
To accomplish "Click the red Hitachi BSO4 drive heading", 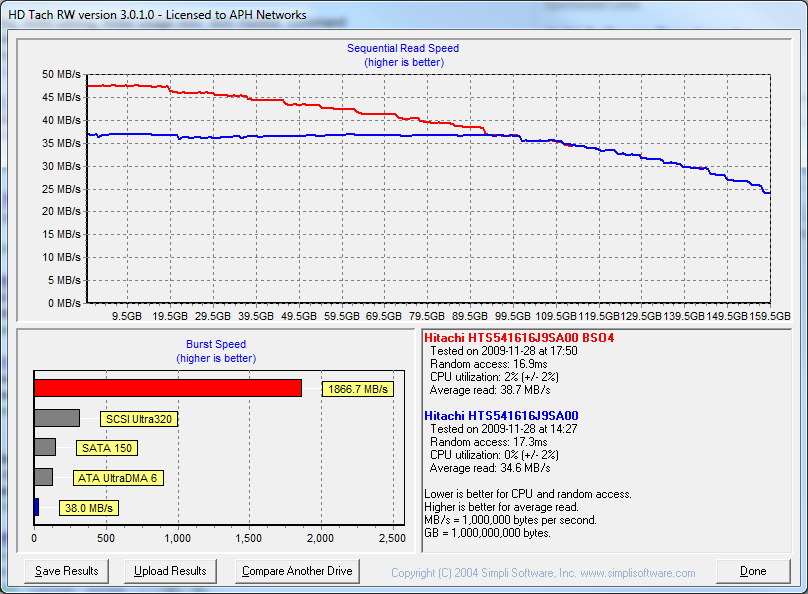I will tap(519, 338).
